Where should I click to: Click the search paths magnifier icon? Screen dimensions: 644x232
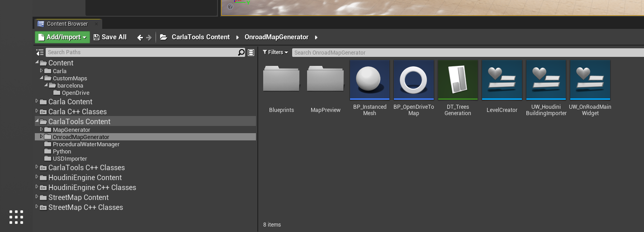tap(241, 52)
